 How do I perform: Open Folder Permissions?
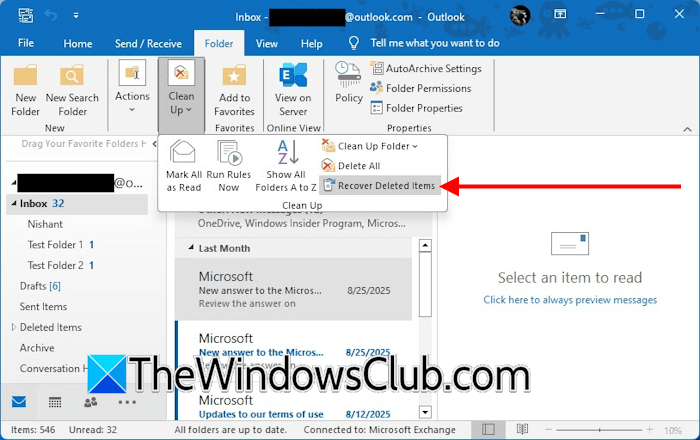[x=421, y=88]
